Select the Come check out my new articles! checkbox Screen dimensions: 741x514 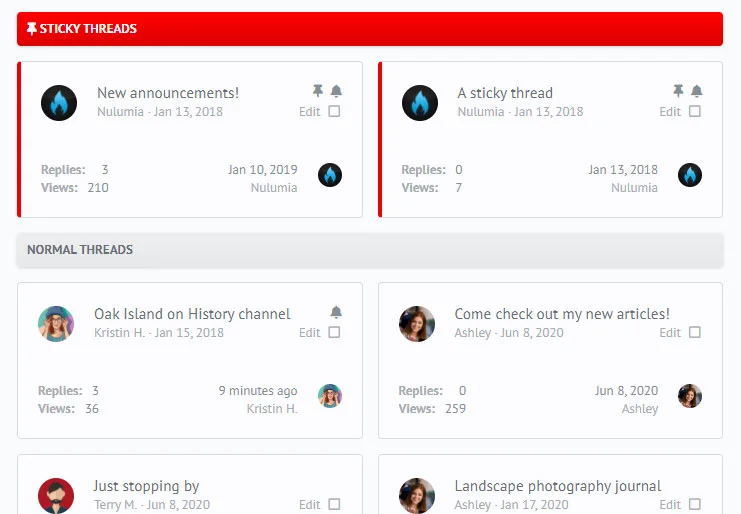click(x=695, y=332)
